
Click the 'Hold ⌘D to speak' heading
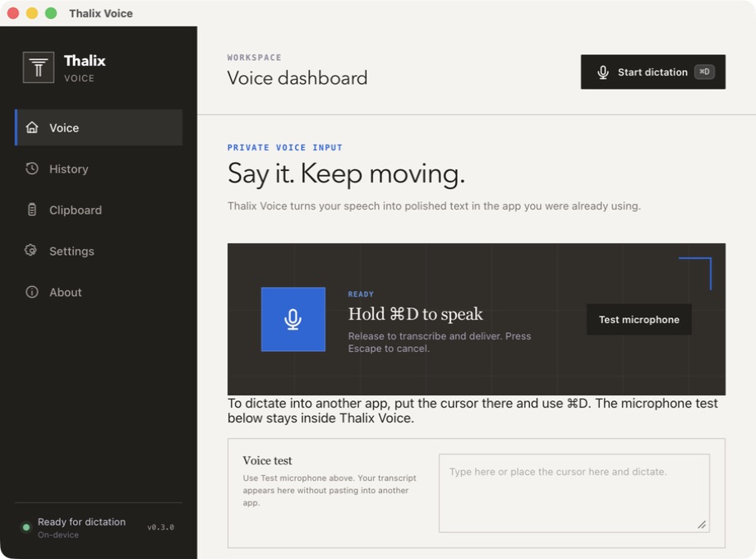pyautogui.click(x=415, y=314)
